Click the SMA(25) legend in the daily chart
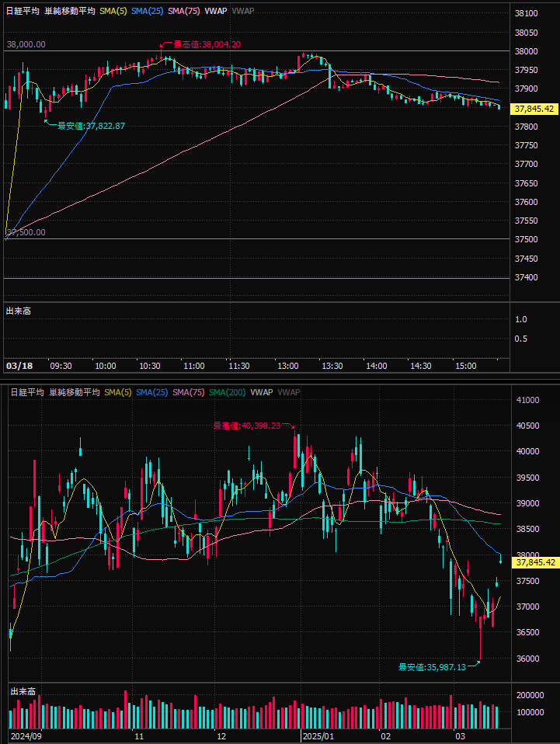The image size is (560, 744). pos(152,392)
